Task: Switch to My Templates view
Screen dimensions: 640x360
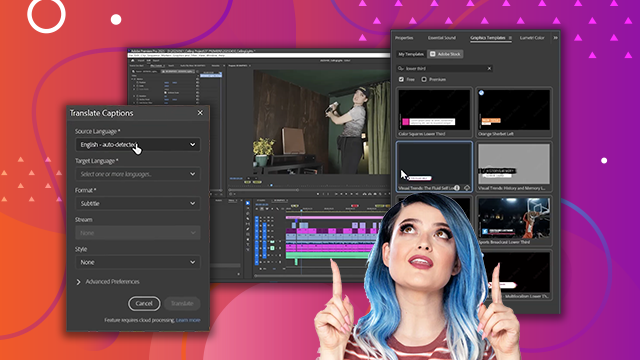Action: click(x=411, y=54)
